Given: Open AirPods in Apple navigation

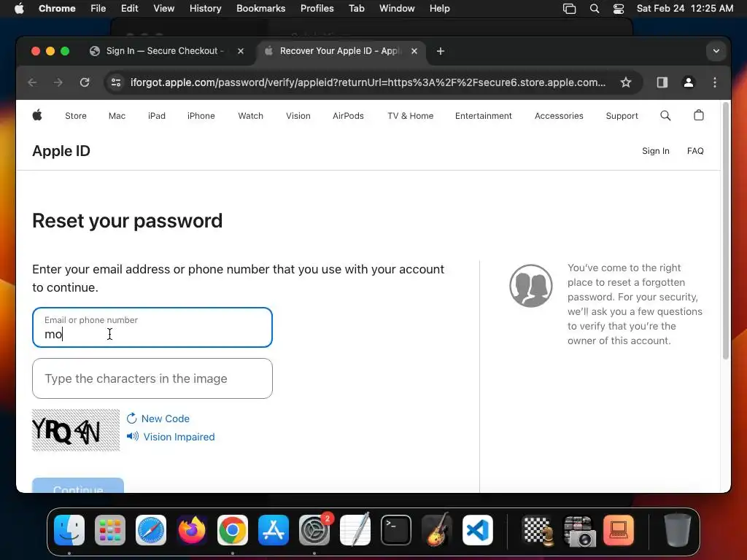Looking at the screenshot, I should (348, 116).
